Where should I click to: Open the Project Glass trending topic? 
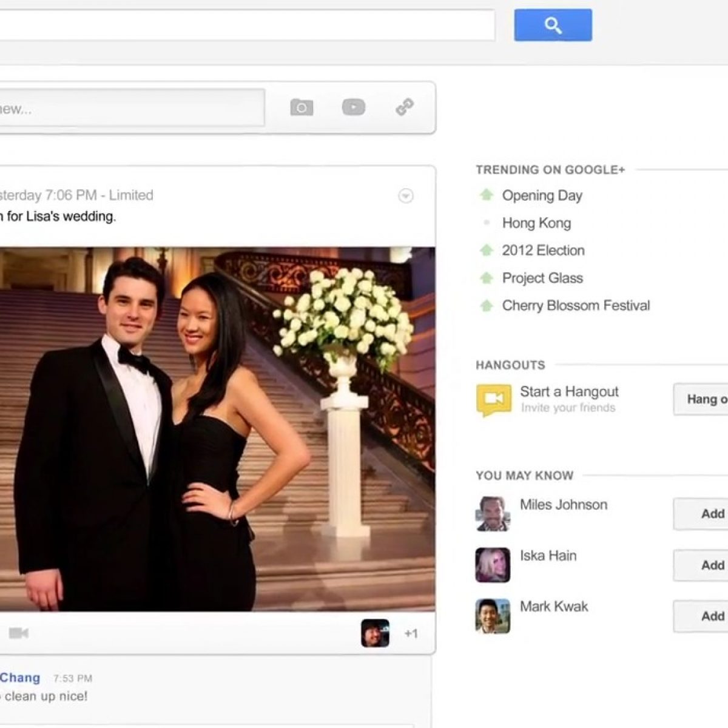click(542, 278)
